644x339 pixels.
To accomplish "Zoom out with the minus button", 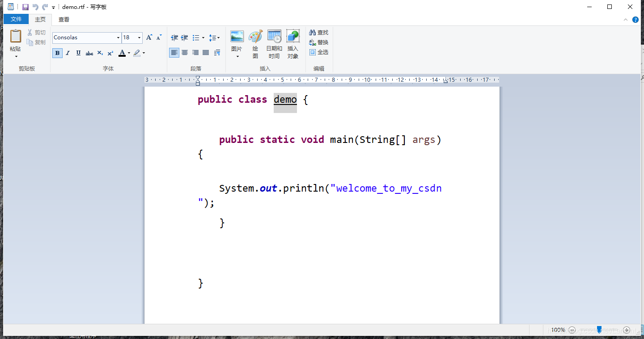I will coord(572,330).
